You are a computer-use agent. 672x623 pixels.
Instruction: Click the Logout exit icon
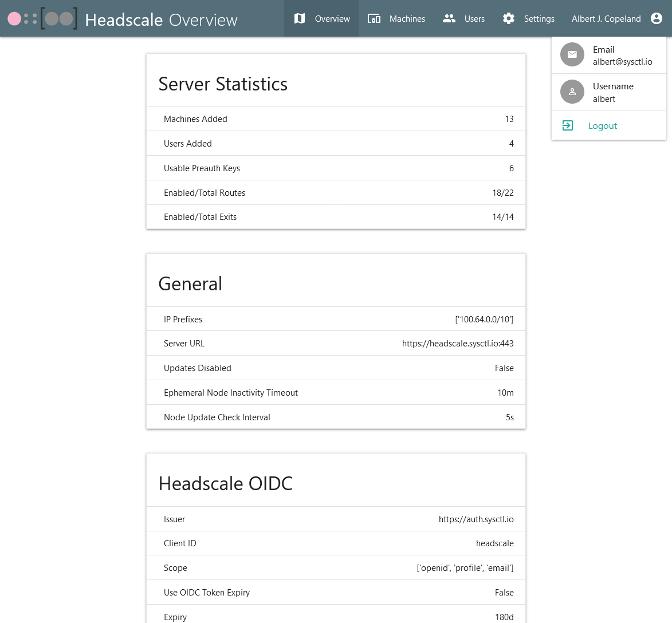point(568,125)
